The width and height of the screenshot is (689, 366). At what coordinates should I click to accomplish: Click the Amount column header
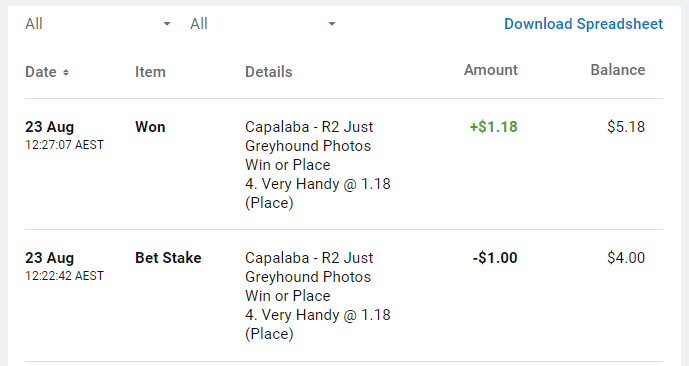pos(491,70)
